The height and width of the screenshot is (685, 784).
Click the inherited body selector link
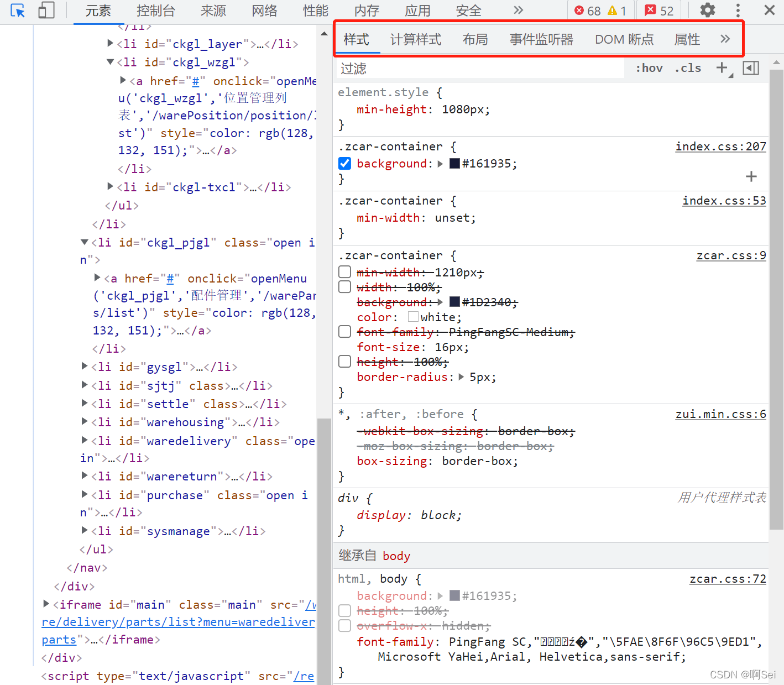pos(396,556)
